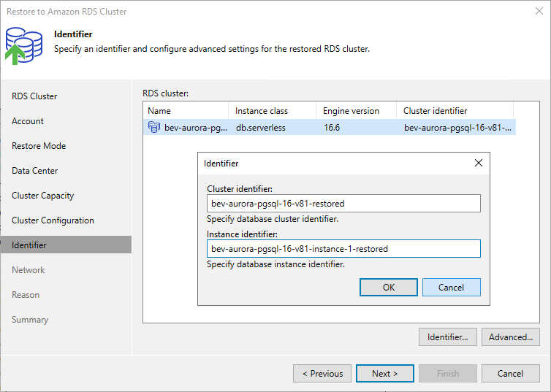Go to the Cluster Configuration wizard step
551x392 pixels.
[53, 220]
